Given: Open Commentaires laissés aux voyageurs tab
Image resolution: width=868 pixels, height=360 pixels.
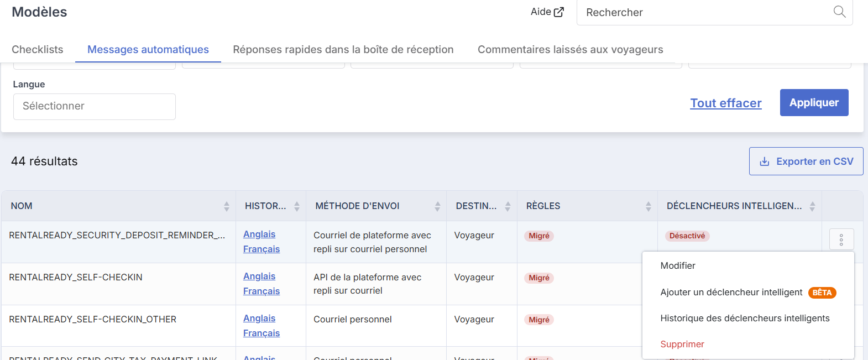Looking at the screenshot, I should pos(571,49).
